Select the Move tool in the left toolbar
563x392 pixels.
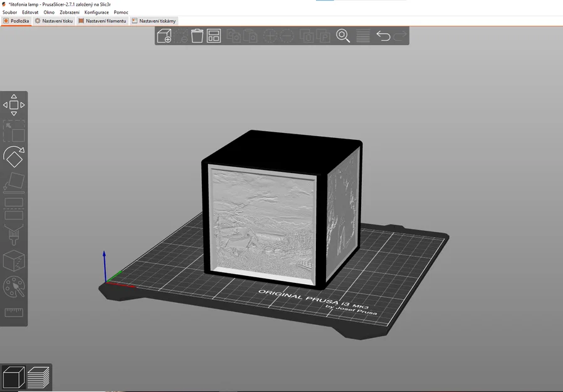(14, 105)
